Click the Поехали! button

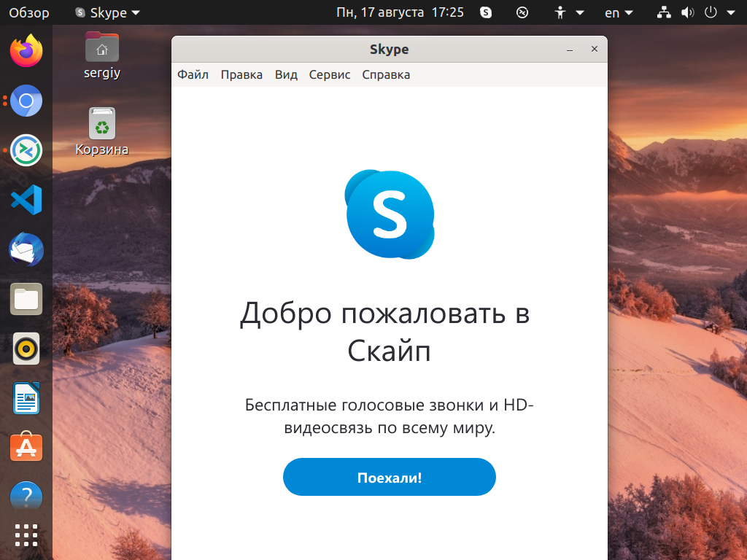point(390,477)
